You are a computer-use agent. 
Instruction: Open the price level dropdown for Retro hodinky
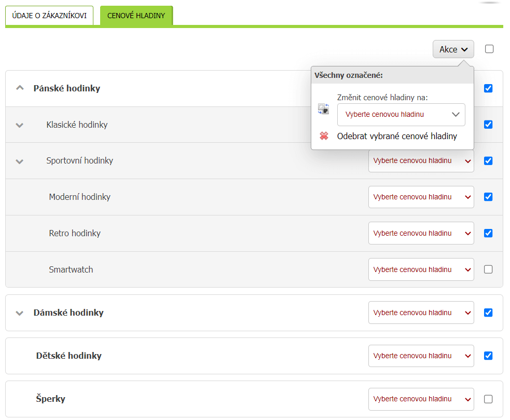421,233
